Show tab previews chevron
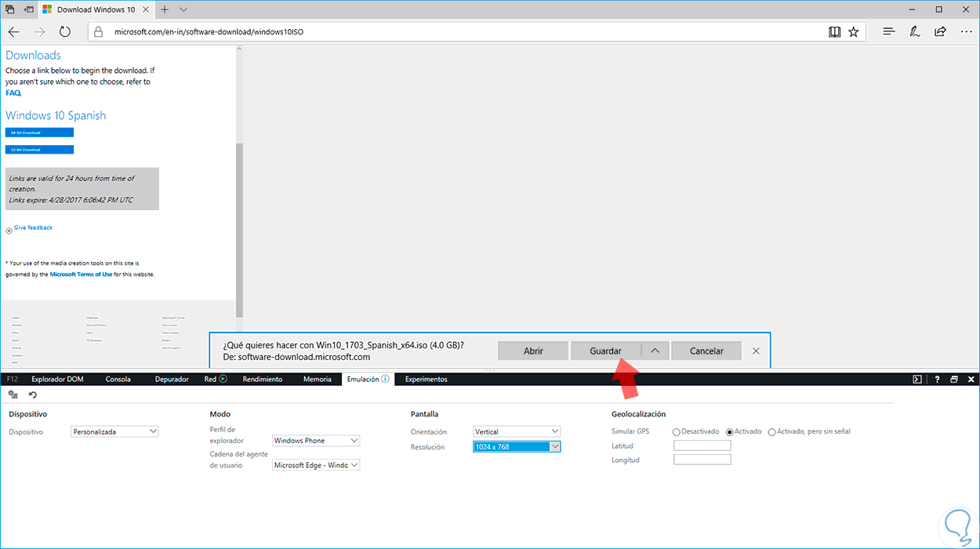The image size is (980, 549). tap(183, 9)
